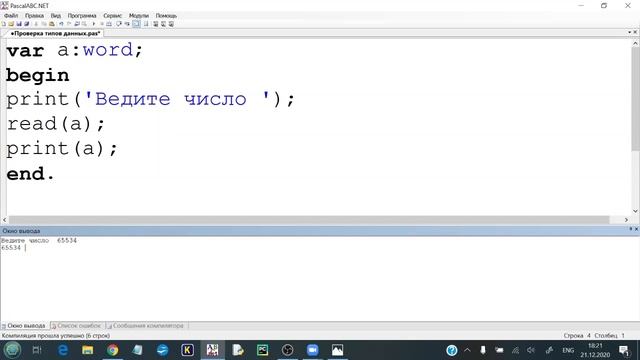
Task: Switch to the Список ошибок tab
Action: tap(76, 326)
